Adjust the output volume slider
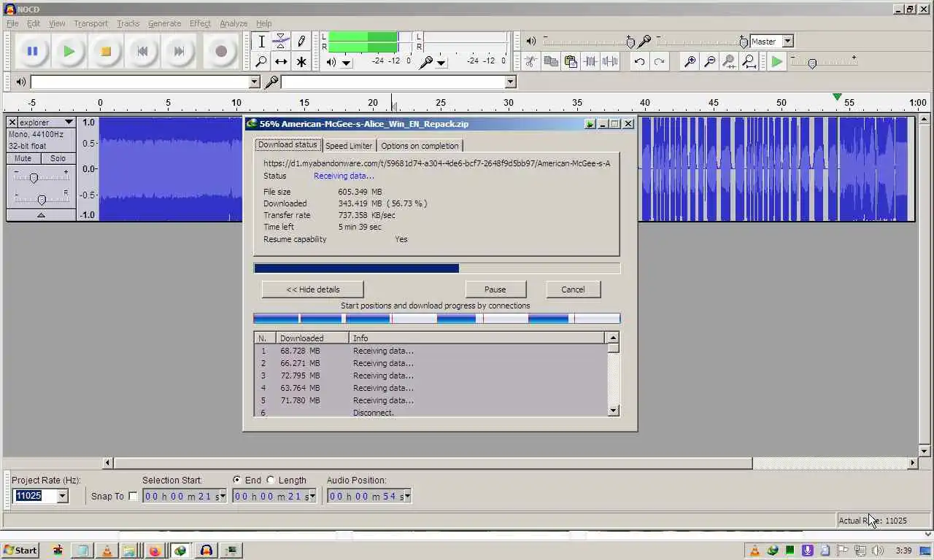The width and height of the screenshot is (934, 560). coord(630,42)
